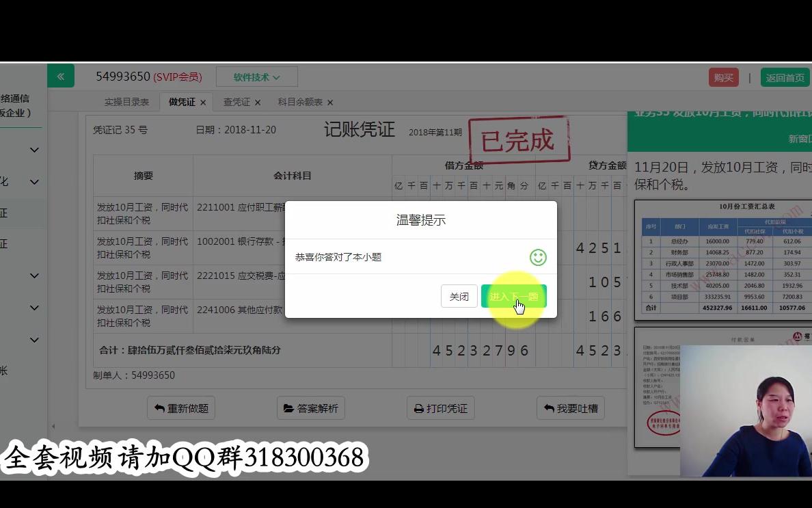Collapse the sidebar using the « icon
Viewport: 812px width, 508px height.
point(61,76)
